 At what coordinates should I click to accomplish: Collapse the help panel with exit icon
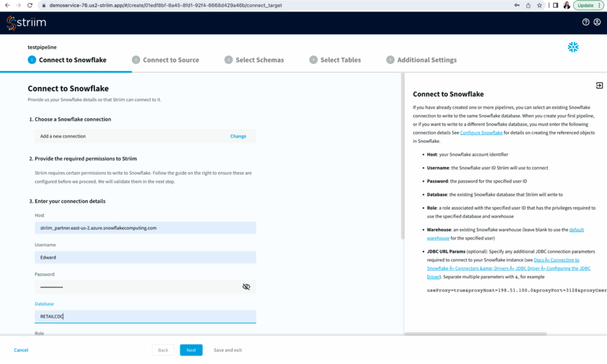599,86
